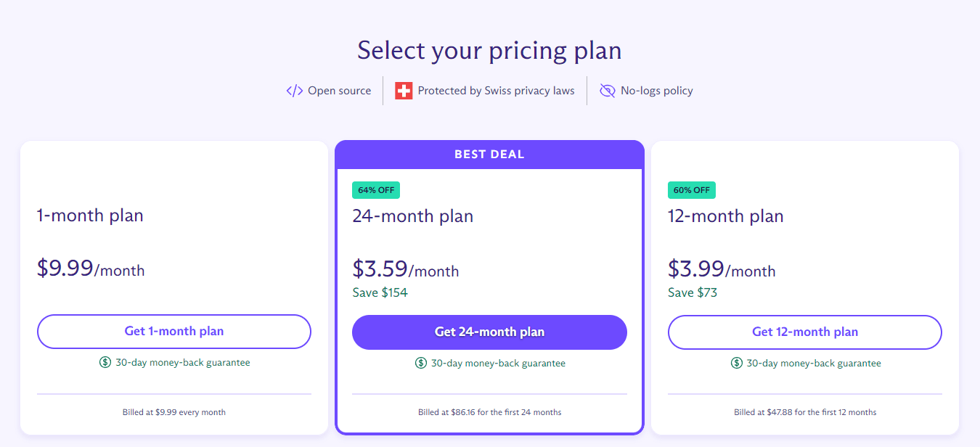Click dollar icon under 12-month plan button
The width and height of the screenshot is (980, 447).
[x=737, y=363]
